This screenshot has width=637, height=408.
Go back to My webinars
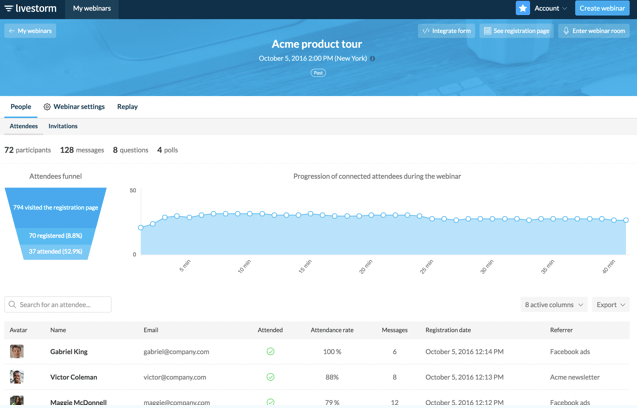coord(30,31)
